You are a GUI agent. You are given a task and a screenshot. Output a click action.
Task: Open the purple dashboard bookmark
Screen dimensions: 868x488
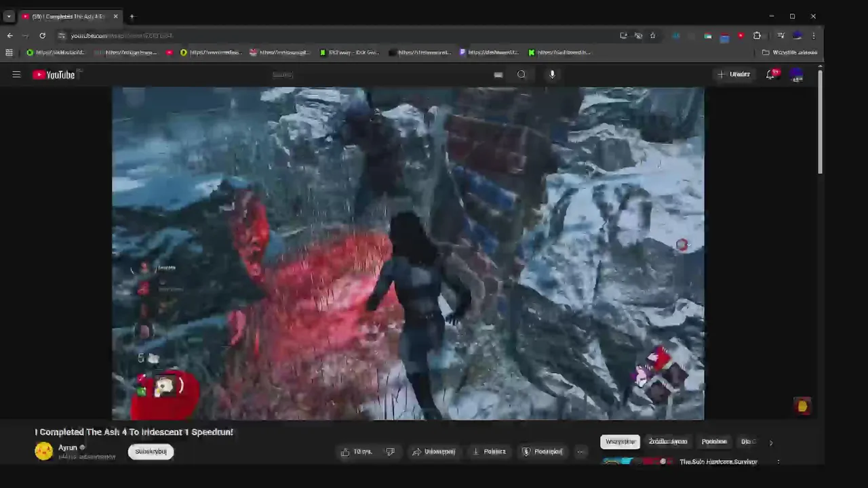[x=490, y=52]
